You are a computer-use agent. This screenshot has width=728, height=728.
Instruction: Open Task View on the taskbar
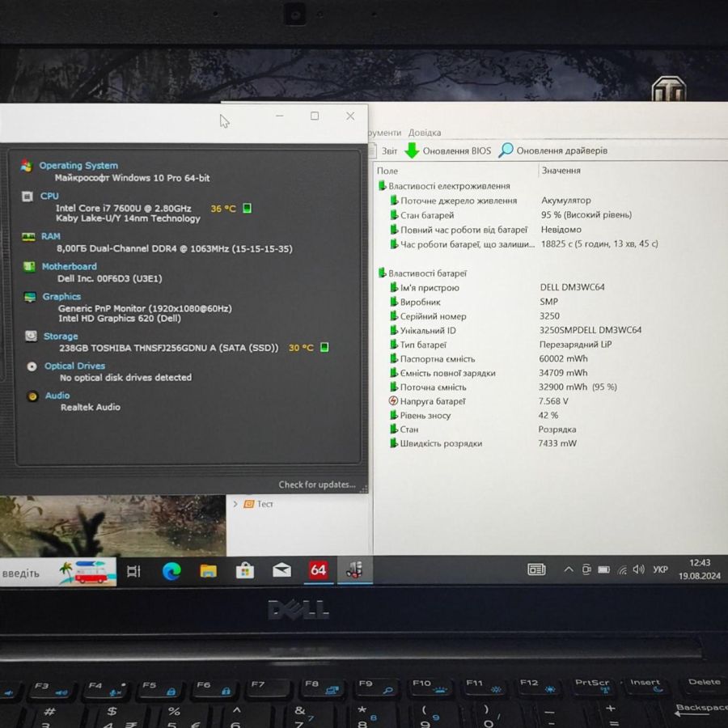133,572
